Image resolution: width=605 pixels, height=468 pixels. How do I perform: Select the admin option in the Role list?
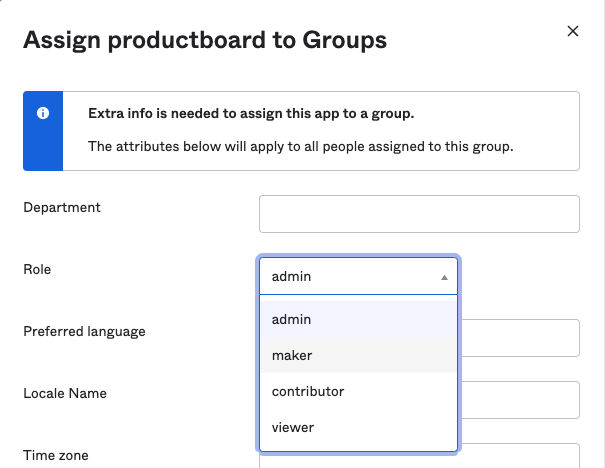pos(358,319)
